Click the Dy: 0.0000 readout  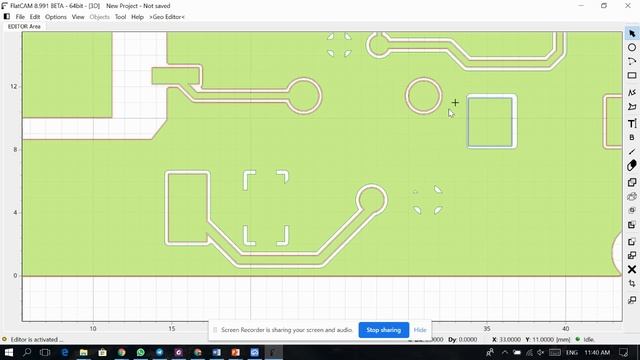coord(462,339)
